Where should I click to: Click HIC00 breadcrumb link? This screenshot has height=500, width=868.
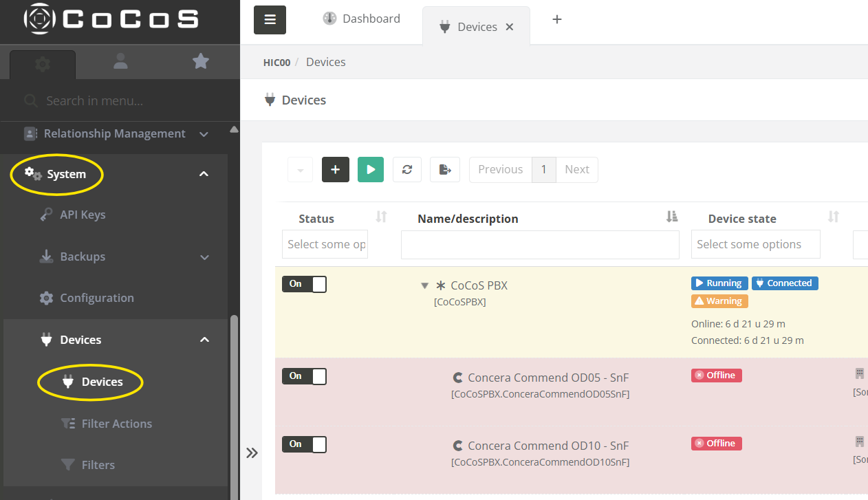pos(276,63)
